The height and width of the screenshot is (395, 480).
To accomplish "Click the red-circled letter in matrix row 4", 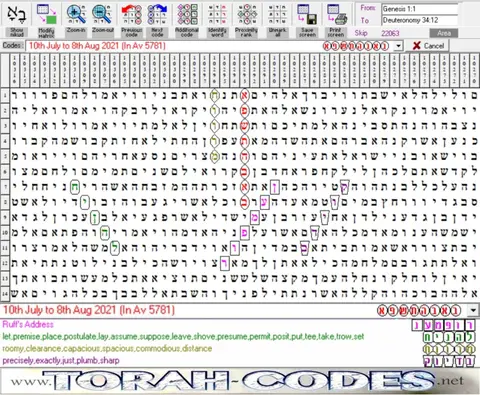I will click(x=245, y=141).
